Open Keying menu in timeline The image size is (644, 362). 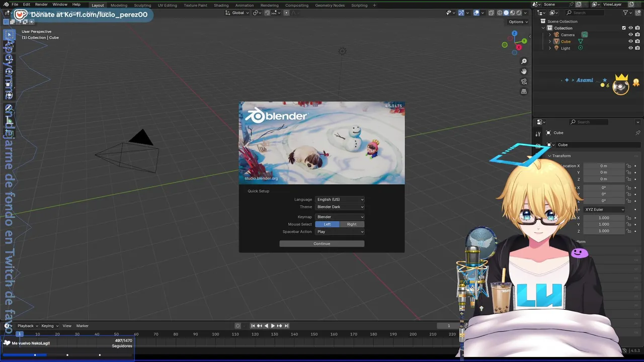click(x=49, y=326)
